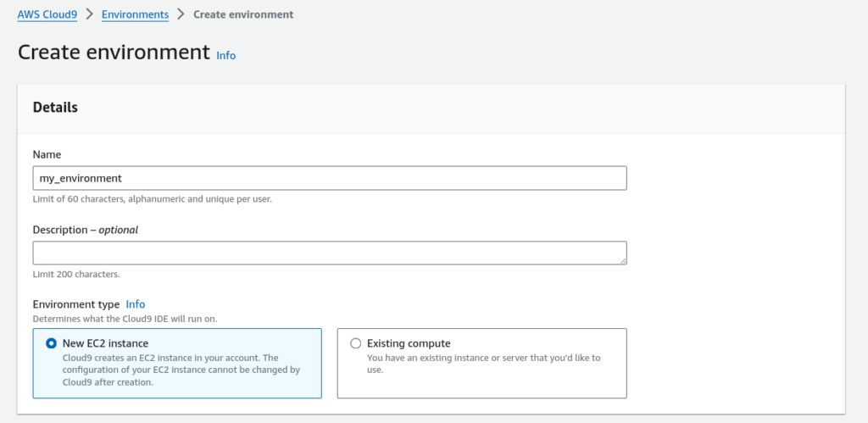Viewport: 868px width, 423px height.
Task: Click the 'Name' field label
Action: click(x=47, y=154)
